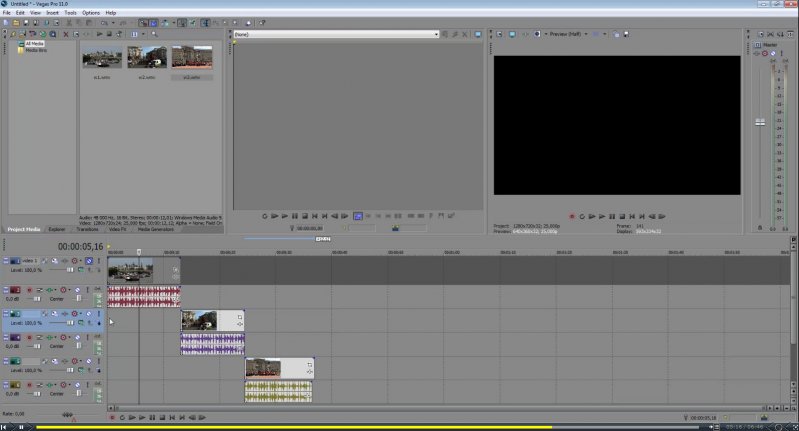Image resolution: width=799 pixels, height=431 pixels.
Task: Mute the first video track
Action: [x=89, y=260]
